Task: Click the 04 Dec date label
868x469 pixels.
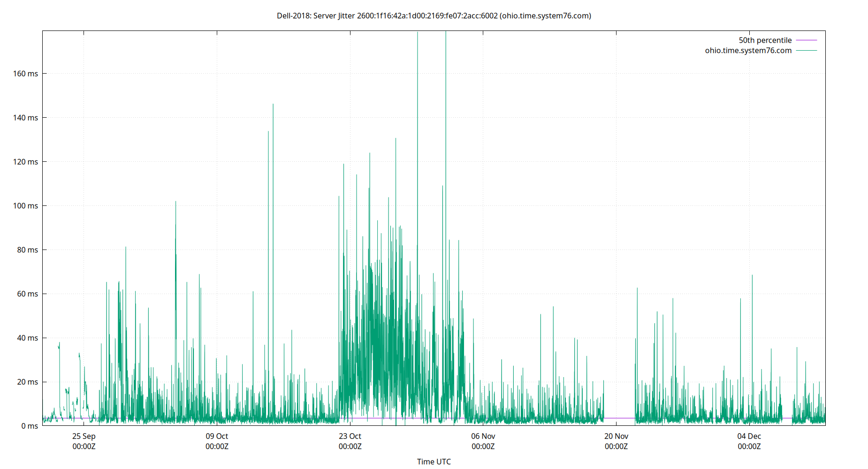Action: point(749,436)
